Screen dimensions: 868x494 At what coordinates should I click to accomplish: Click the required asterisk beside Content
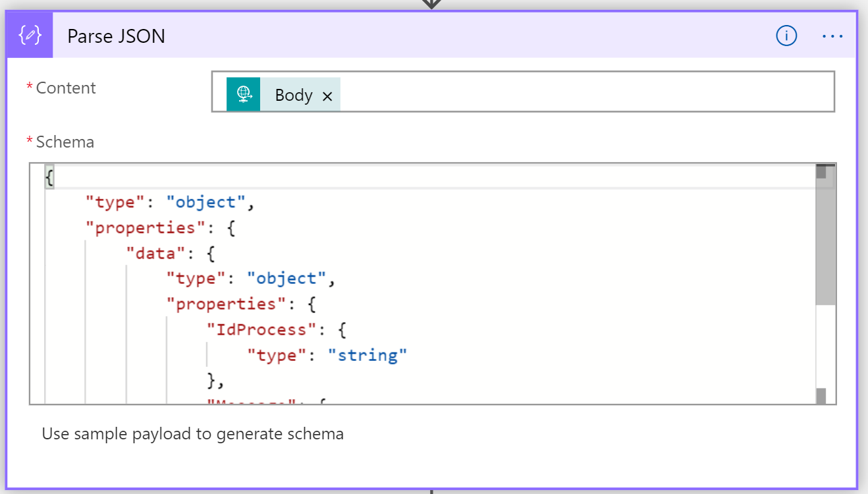point(31,86)
